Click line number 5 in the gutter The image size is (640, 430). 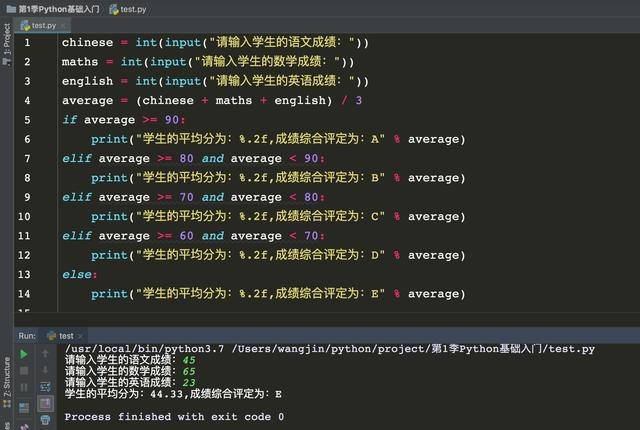(27, 120)
